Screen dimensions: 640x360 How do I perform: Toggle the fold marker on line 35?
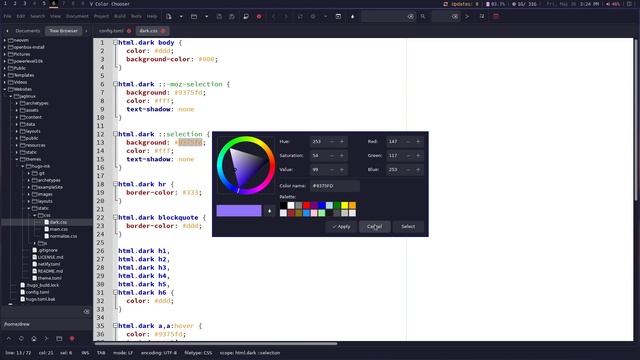[x=115, y=326]
